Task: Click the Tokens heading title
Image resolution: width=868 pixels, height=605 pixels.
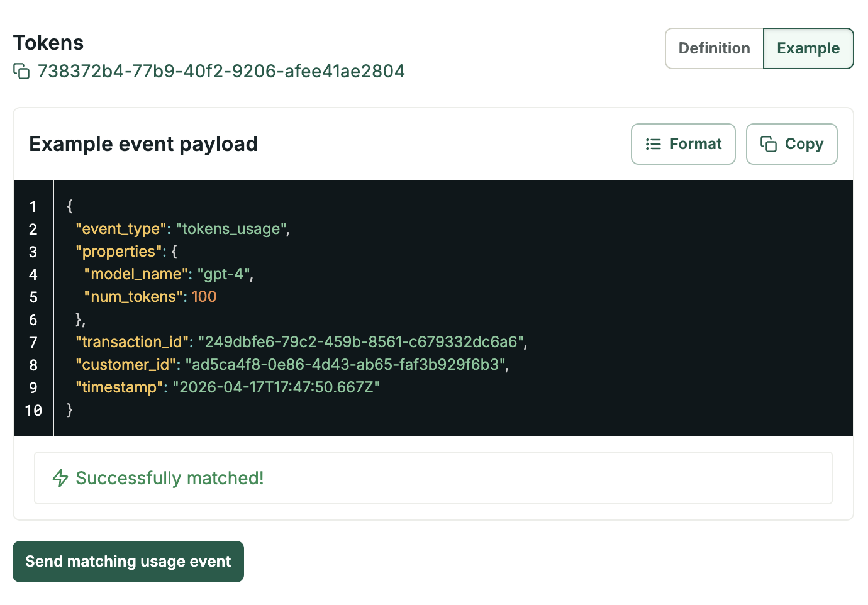Action: [x=48, y=42]
